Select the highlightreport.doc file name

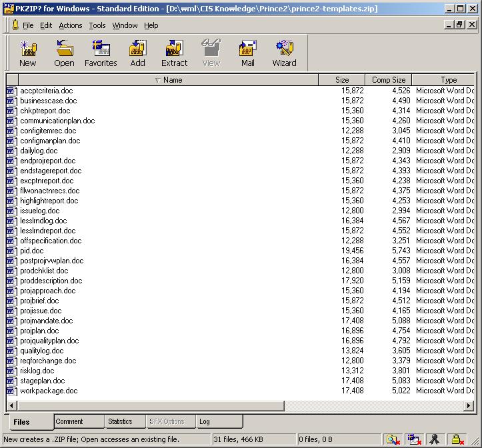tap(49, 201)
